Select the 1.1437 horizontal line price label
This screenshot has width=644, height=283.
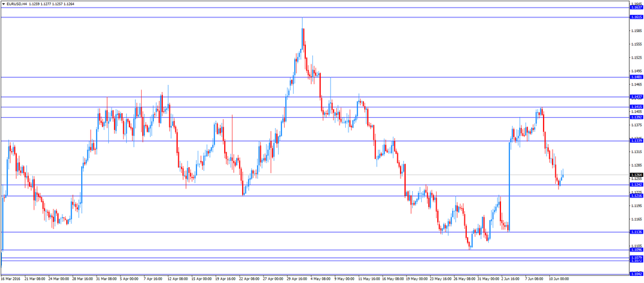(x=636, y=96)
